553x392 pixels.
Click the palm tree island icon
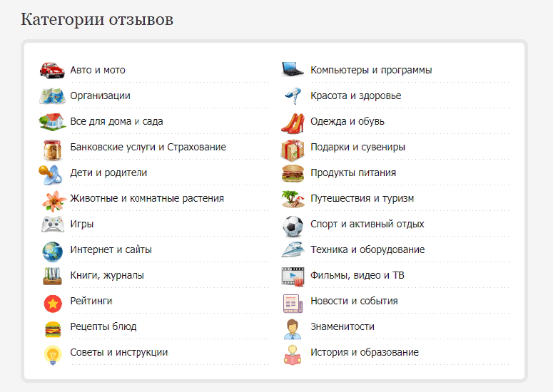click(x=293, y=199)
